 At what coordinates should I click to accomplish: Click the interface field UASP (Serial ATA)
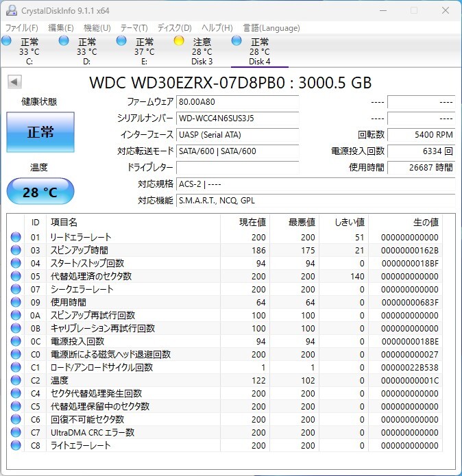coord(238,135)
